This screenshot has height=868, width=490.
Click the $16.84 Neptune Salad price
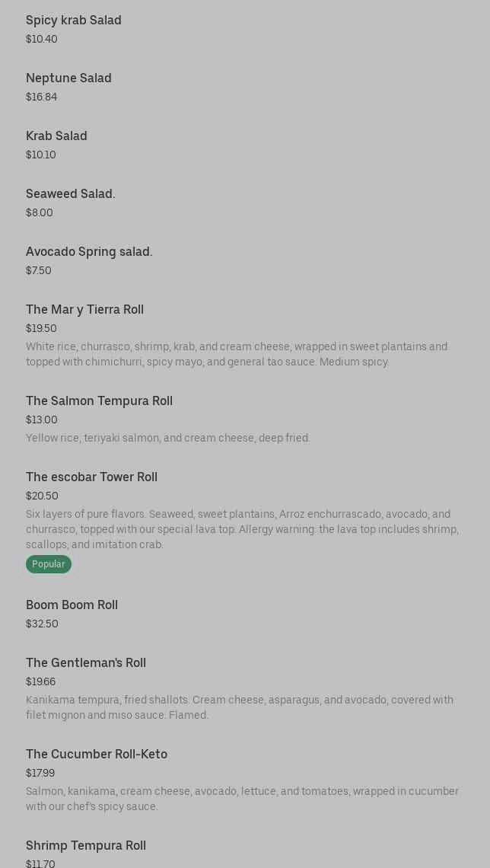pyautogui.click(x=42, y=97)
